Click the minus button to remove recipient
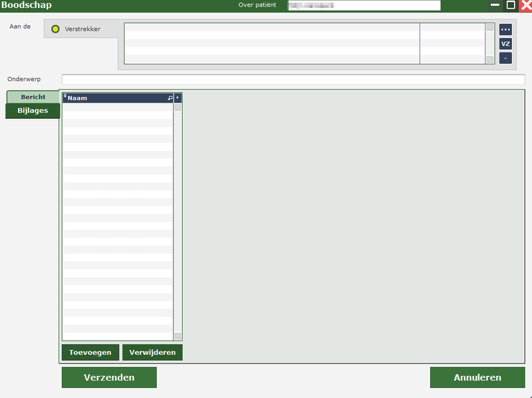The height and width of the screenshot is (398, 532). (505, 58)
